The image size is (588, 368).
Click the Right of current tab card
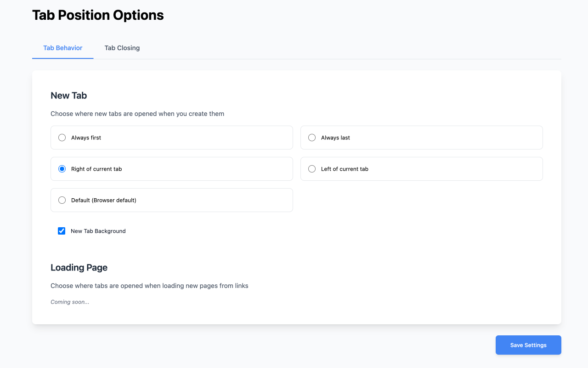171,169
